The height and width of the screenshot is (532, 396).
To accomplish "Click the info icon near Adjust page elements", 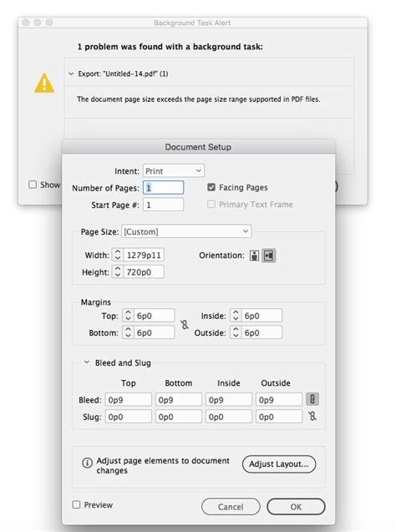I will pos(87,463).
